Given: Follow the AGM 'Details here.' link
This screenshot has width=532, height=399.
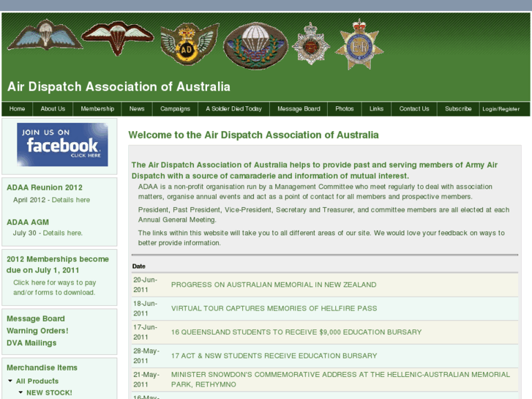Looking at the screenshot, I should pyautogui.click(x=62, y=233).
